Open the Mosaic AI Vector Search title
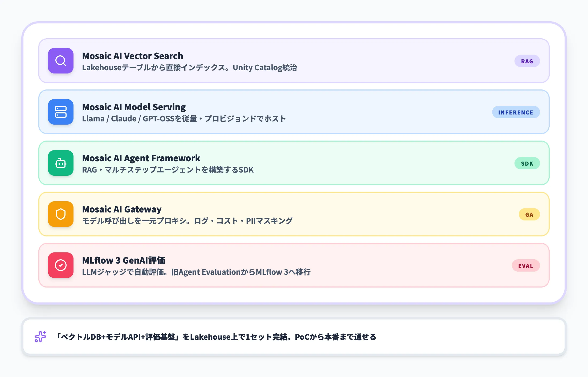This screenshot has height=377, width=588. (133, 56)
